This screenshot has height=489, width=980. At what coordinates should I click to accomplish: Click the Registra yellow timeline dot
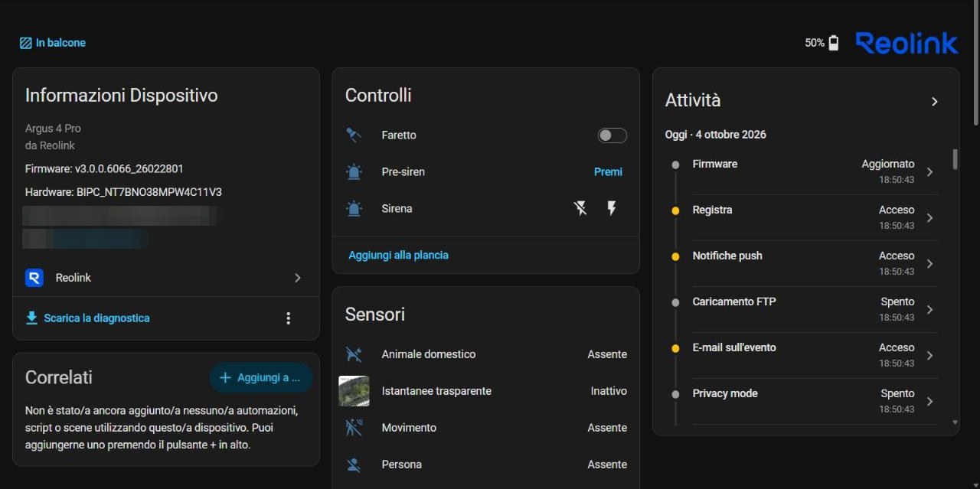[675, 210]
